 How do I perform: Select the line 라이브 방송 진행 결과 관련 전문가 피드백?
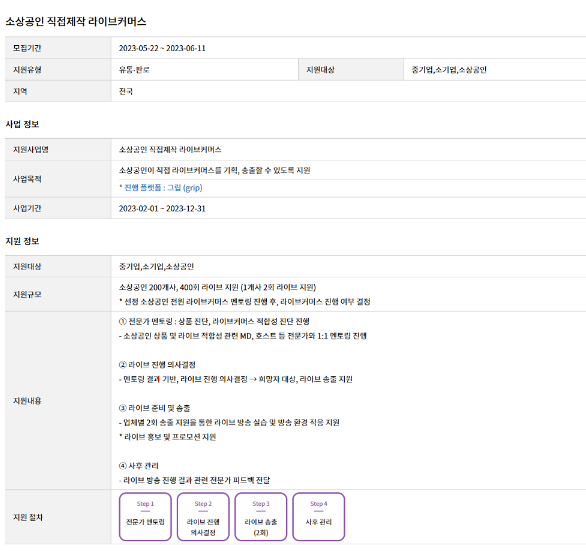(194, 480)
